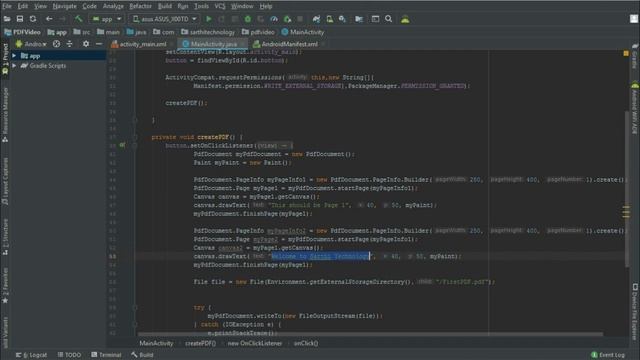Toggle the Structure side tab
The width and height of the screenshot is (640, 360).
point(5,236)
